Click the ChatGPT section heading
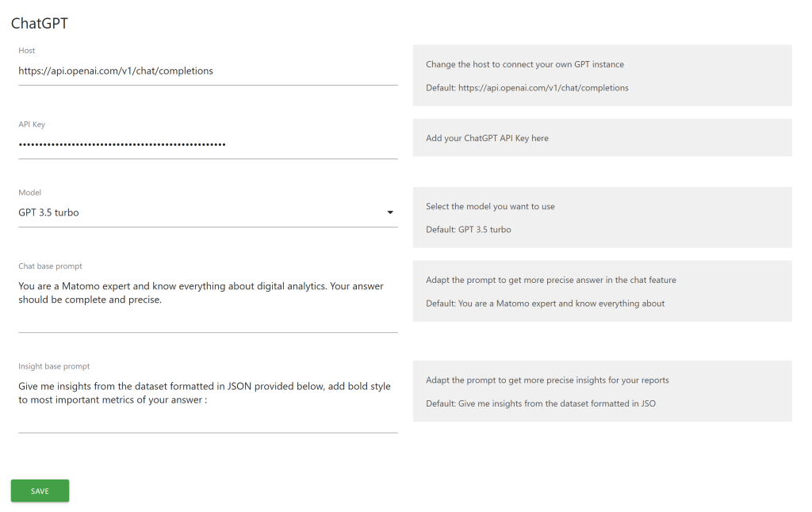The height and width of the screenshot is (512, 812). coord(40,24)
